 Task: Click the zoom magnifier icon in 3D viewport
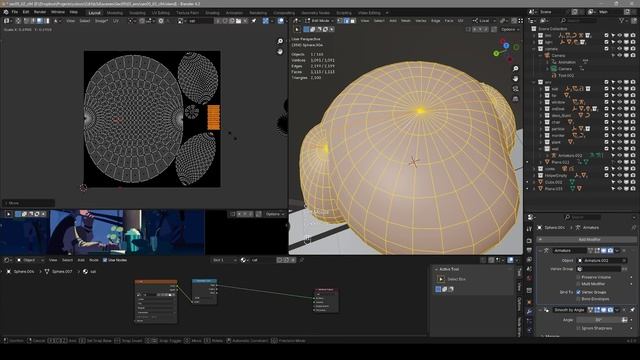coord(516,69)
